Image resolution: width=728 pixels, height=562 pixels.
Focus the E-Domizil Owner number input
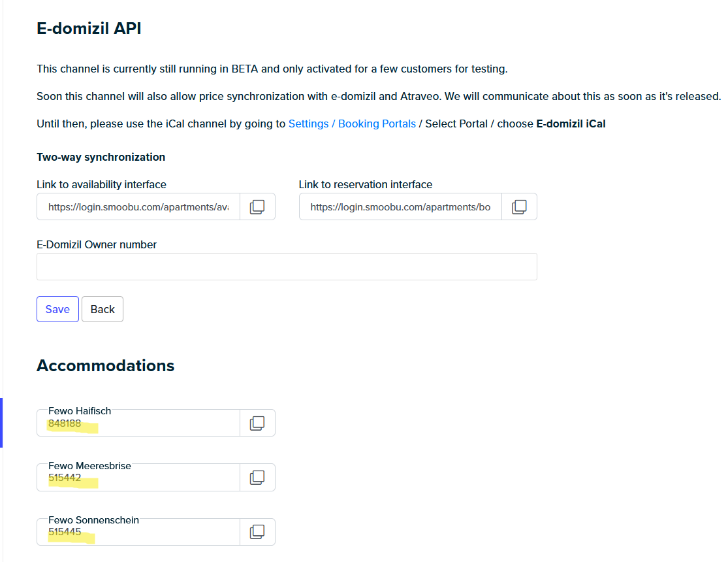[287, 267]
